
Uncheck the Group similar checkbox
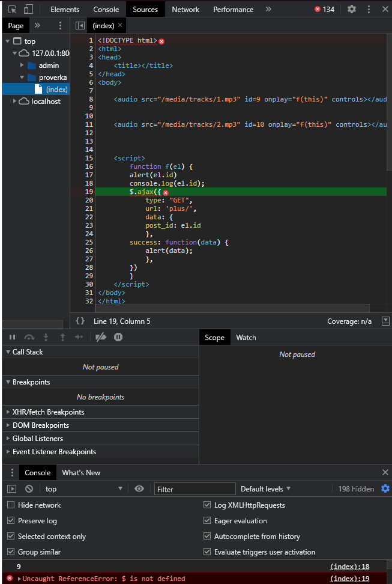[11, 552]
